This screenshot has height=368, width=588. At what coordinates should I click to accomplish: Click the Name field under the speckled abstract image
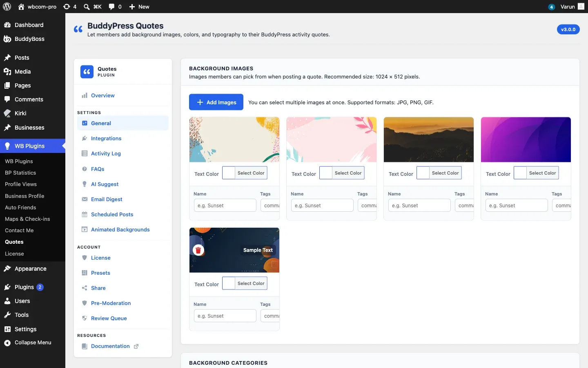coord(225,205)
